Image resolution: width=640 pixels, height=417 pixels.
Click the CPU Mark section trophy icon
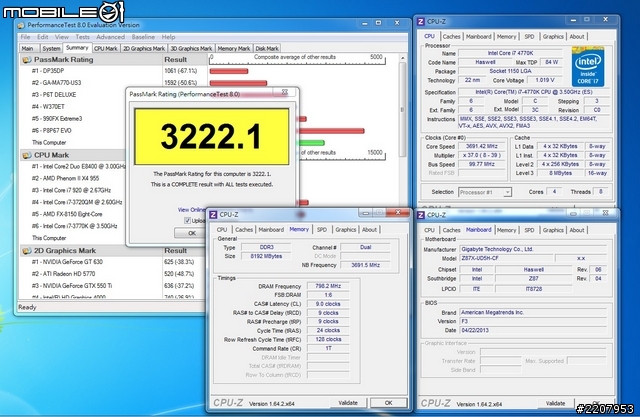click(x=27, y=155)
